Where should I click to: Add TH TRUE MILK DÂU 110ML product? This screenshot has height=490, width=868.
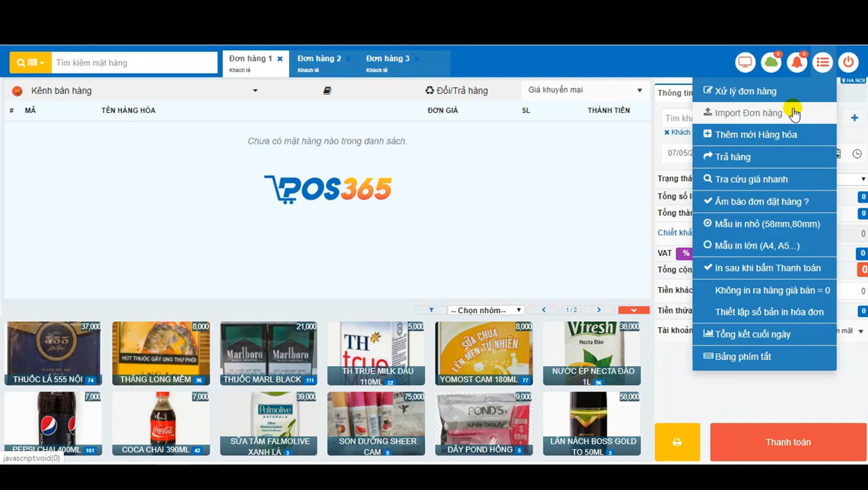click(376, 353)
